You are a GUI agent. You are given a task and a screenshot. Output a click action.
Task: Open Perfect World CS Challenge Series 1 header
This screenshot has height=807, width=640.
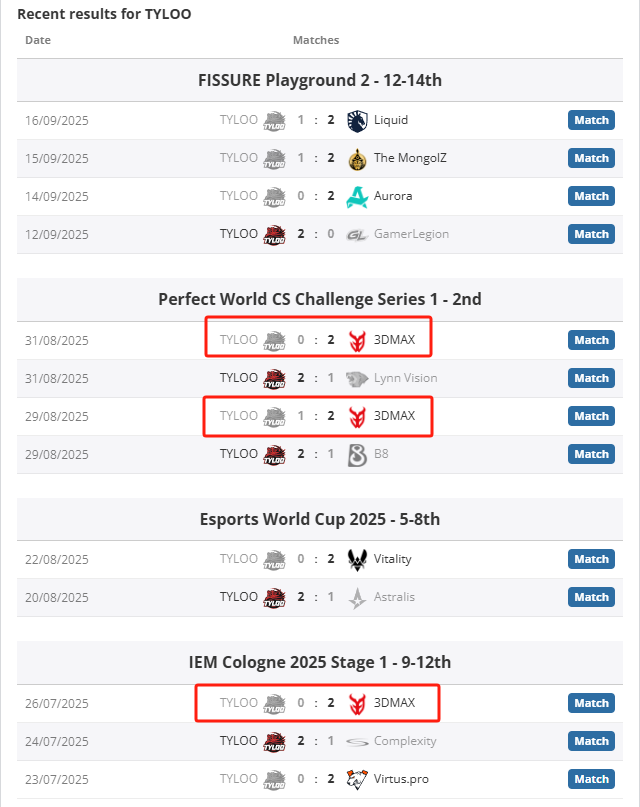(x=320, y=299)
